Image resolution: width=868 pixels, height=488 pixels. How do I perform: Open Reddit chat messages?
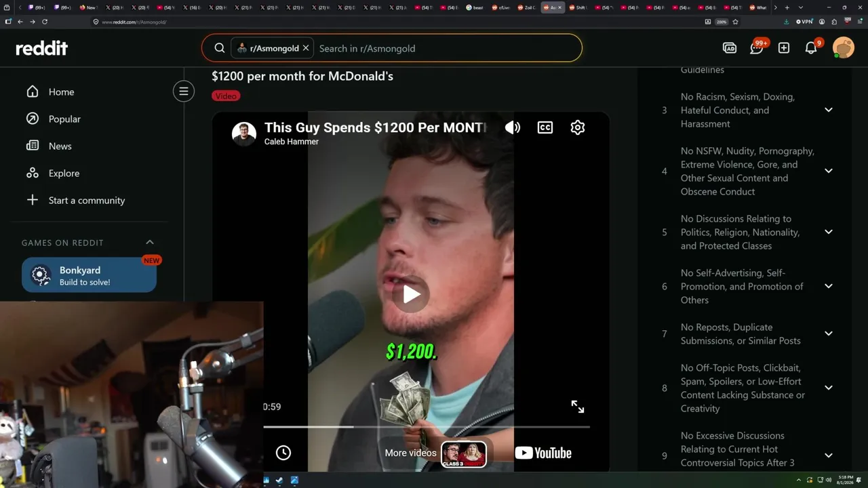pyautogui.click(x=757, y=48)
